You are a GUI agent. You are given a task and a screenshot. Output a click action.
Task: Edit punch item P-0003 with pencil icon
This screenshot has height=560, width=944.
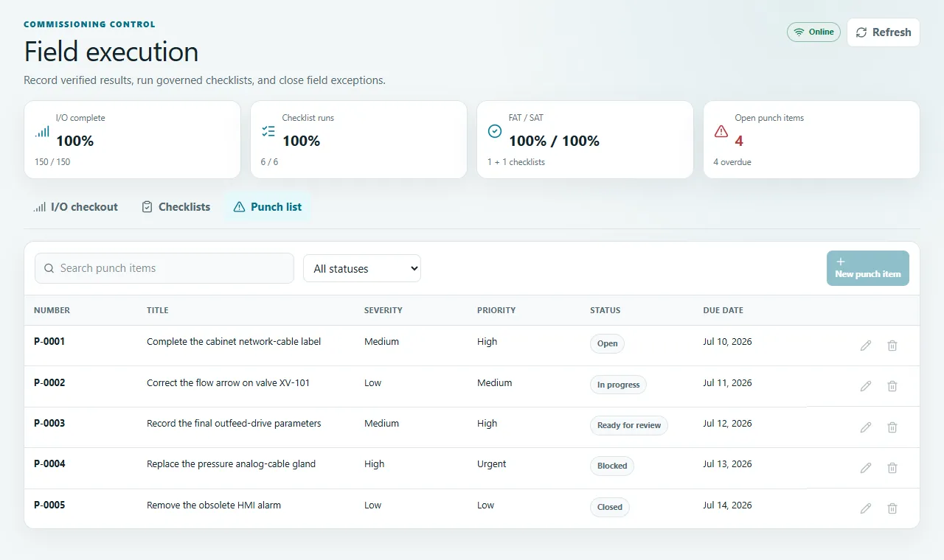[866, 427]
